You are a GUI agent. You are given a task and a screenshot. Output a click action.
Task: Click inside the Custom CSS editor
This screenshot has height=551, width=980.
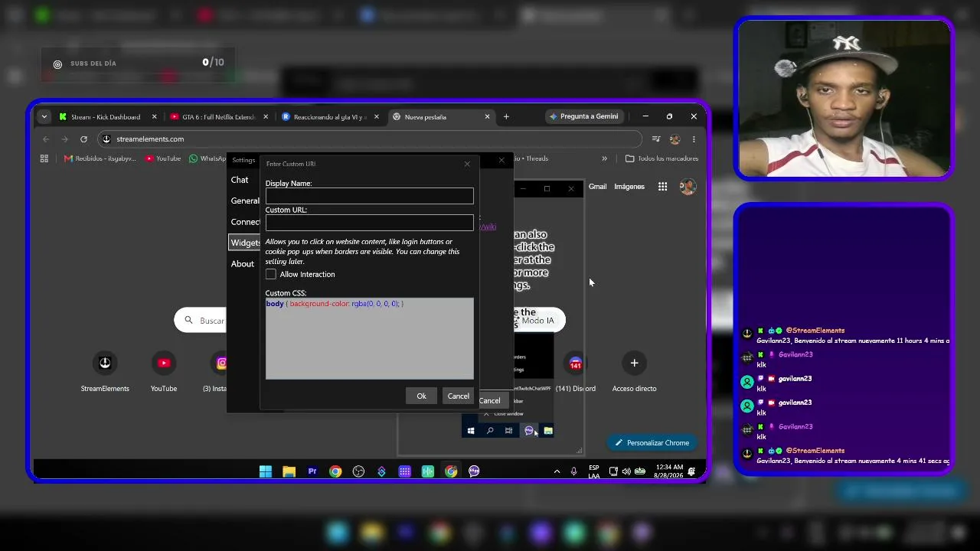tap(369, 338)
